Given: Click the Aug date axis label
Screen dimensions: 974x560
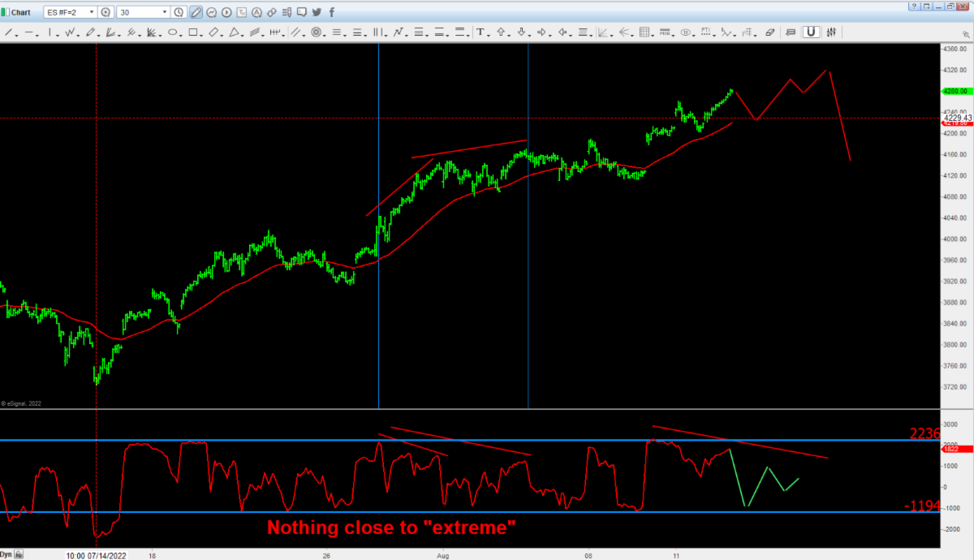Looking at the screenshot, I should click(x=443, y=556).
